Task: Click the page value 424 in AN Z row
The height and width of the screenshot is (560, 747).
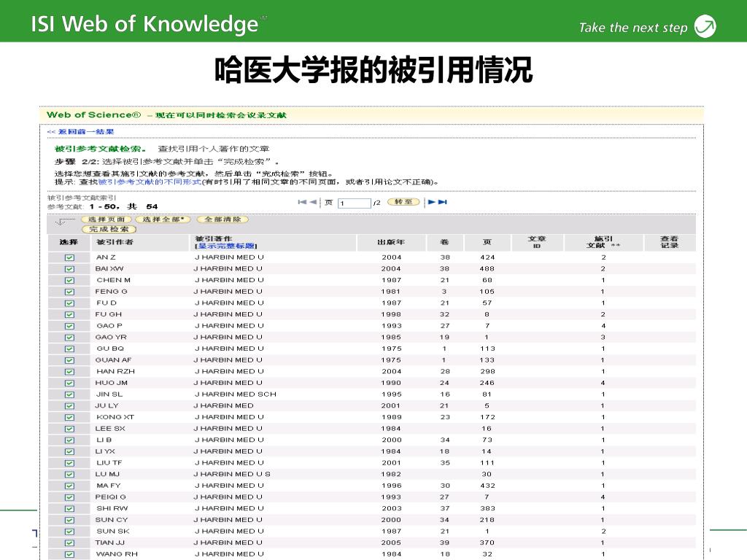Action: pyautogui.click(x=487, y=257)
